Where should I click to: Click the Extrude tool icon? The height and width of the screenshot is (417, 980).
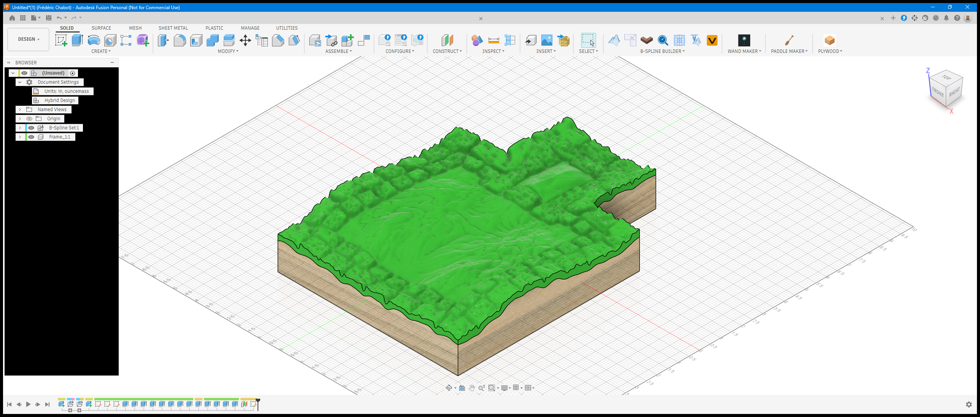[x=77, y=40]
